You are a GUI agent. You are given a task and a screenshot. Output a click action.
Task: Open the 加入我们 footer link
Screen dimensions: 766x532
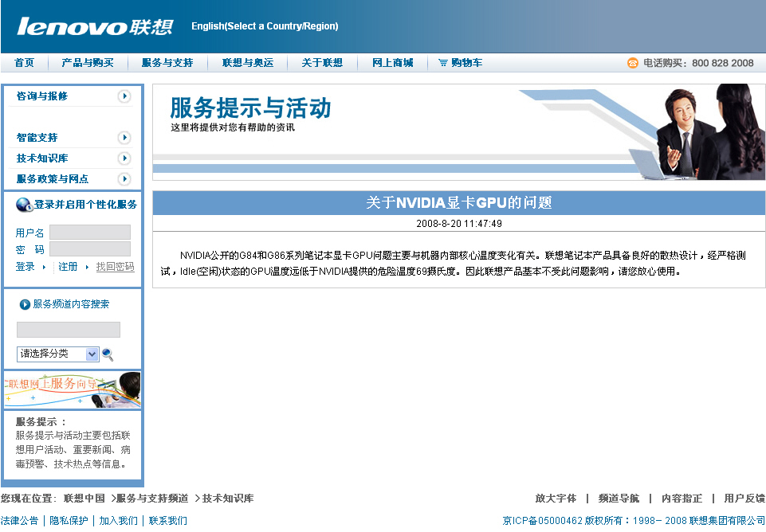point(118,521)
